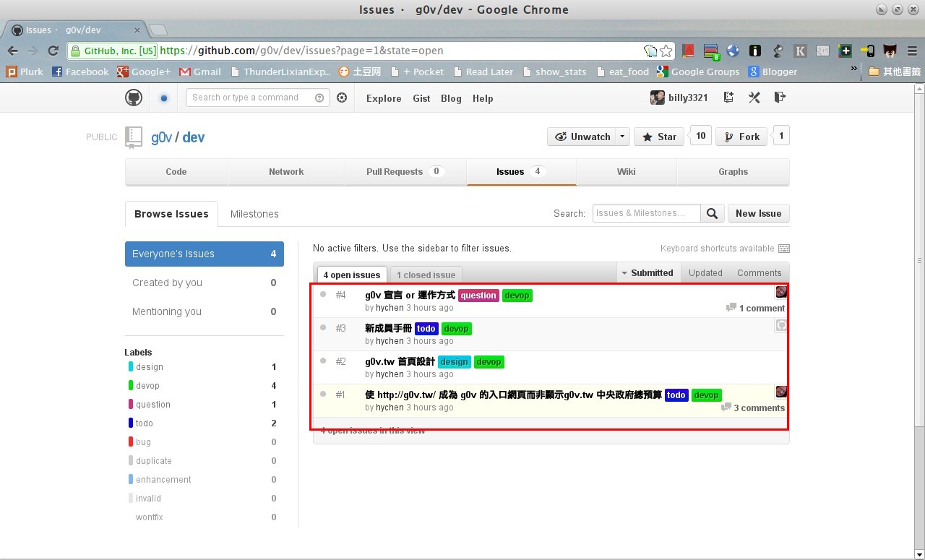The height and width of the screenshot is (560, 925).
Task: Click the Unwatch button
Action: (581, 137)
